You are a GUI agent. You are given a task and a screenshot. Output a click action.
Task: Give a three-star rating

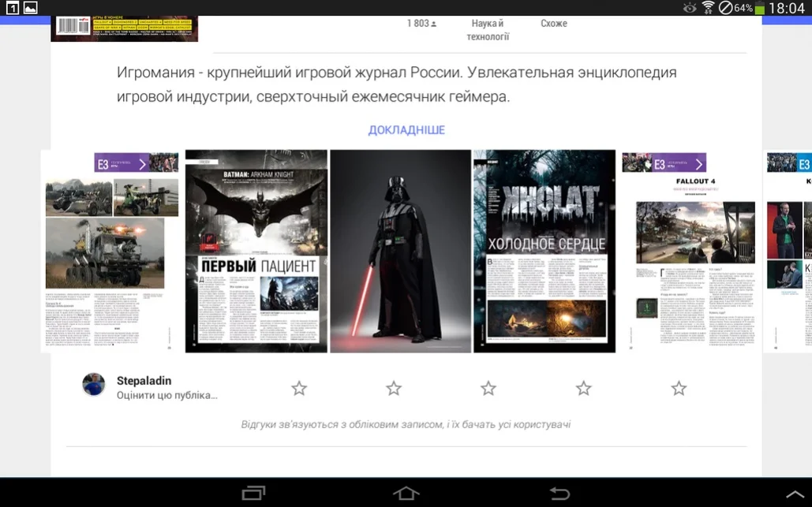[x=488, y=388]
